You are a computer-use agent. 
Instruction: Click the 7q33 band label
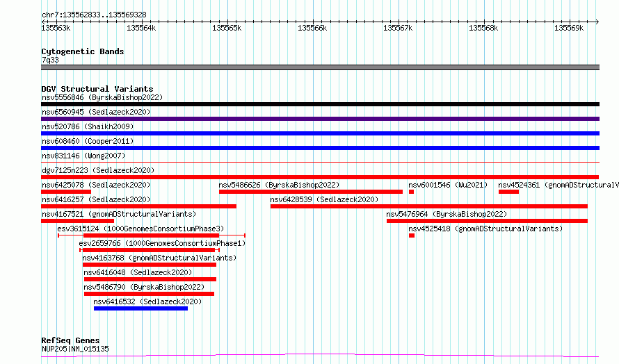click(50, 60)
